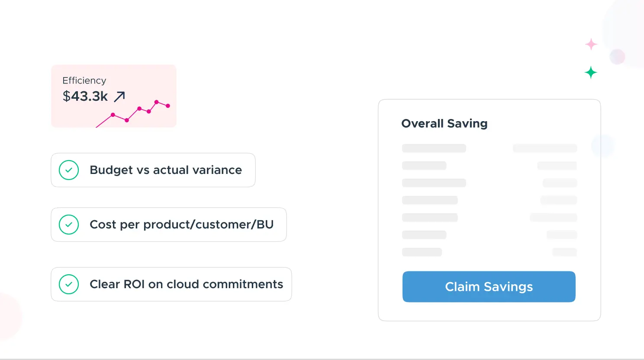Open the "Budget vs actual variance" text label

pyautogui.click(x=166, y=170)
